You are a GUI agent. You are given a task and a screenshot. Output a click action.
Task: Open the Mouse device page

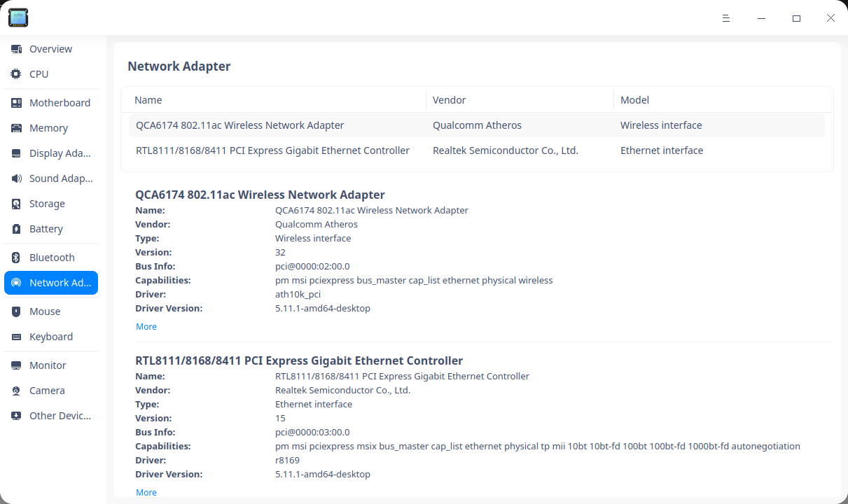pos(45,311)
